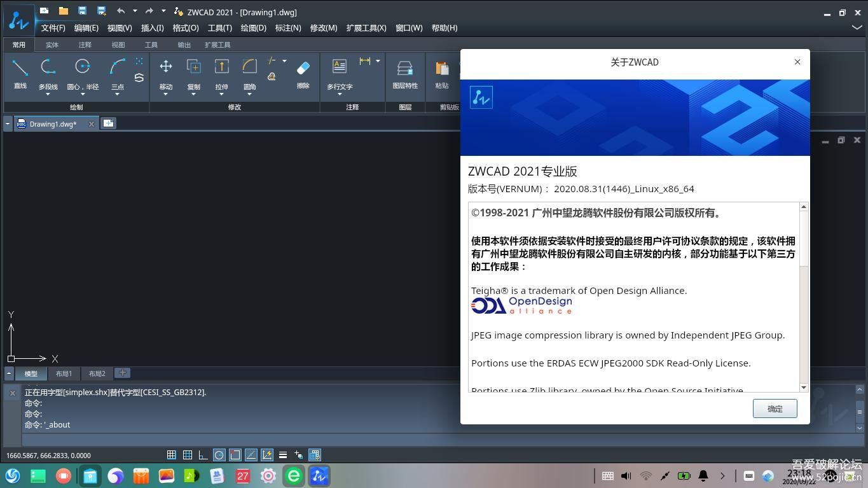Viewport: 868px width, 488px height.
Task: Click the About dialog scrollbar down arrow
Action: coord(804,387)
